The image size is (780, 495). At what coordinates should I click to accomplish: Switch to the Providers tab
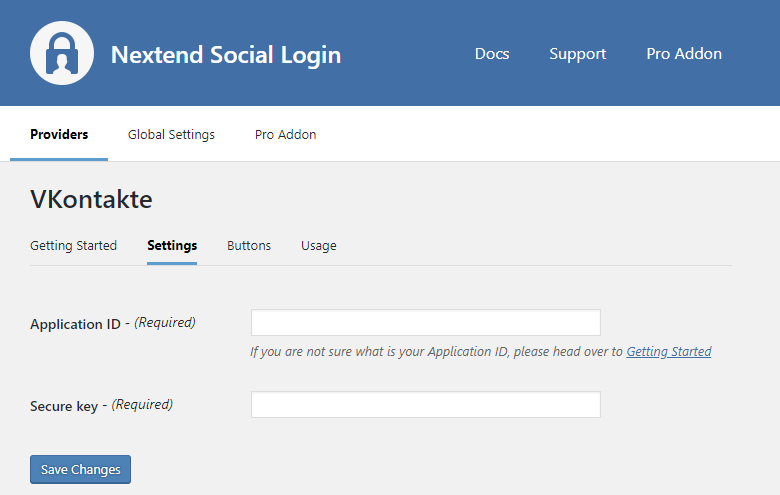[x=59, y=134]
